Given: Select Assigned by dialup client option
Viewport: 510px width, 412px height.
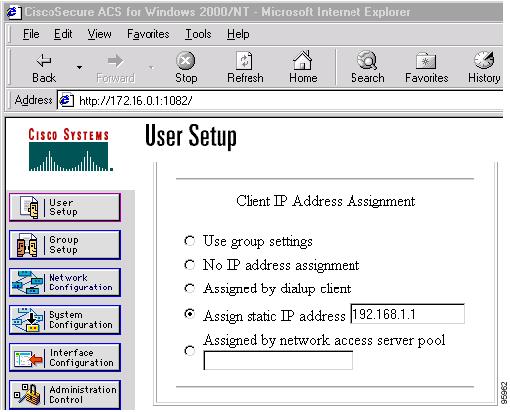Looking at the screenshot, I should (189, 288).
